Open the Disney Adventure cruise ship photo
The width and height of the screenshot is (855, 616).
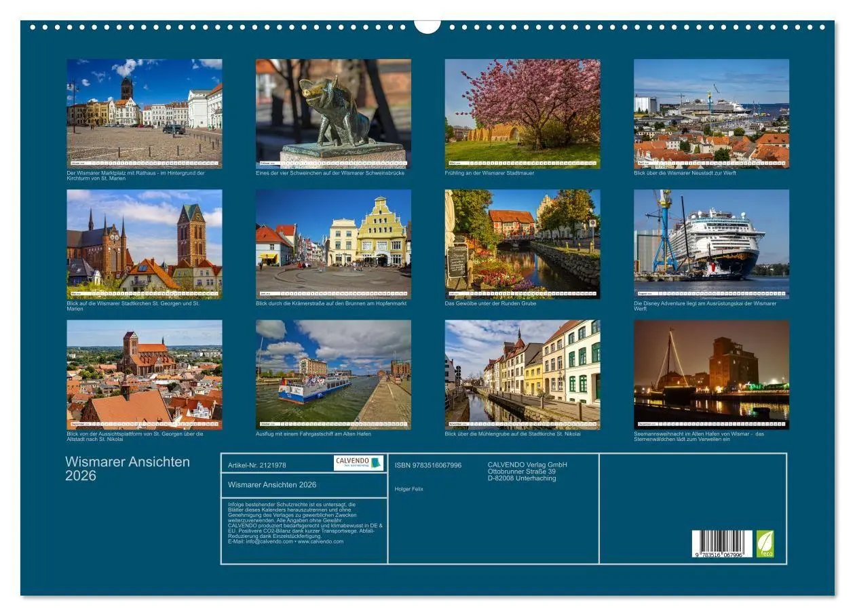pos(711,244)
